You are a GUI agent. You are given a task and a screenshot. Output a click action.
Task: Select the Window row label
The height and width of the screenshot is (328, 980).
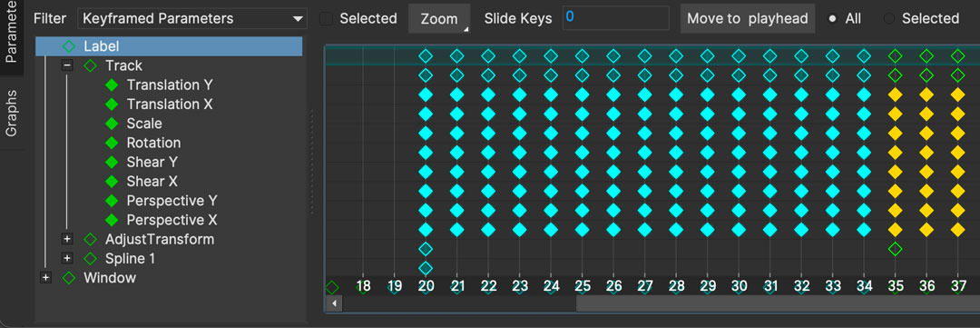[110, 278]
